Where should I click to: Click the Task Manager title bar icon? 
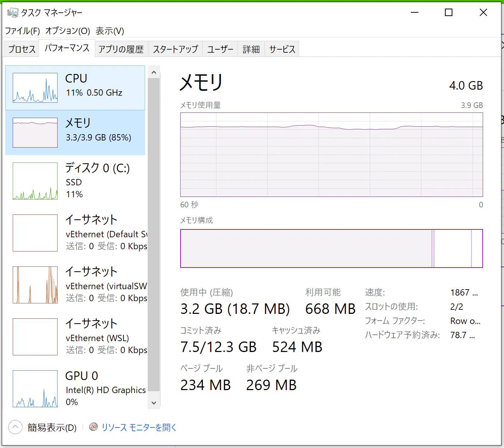pyautogui.click(x=13, y=13)
